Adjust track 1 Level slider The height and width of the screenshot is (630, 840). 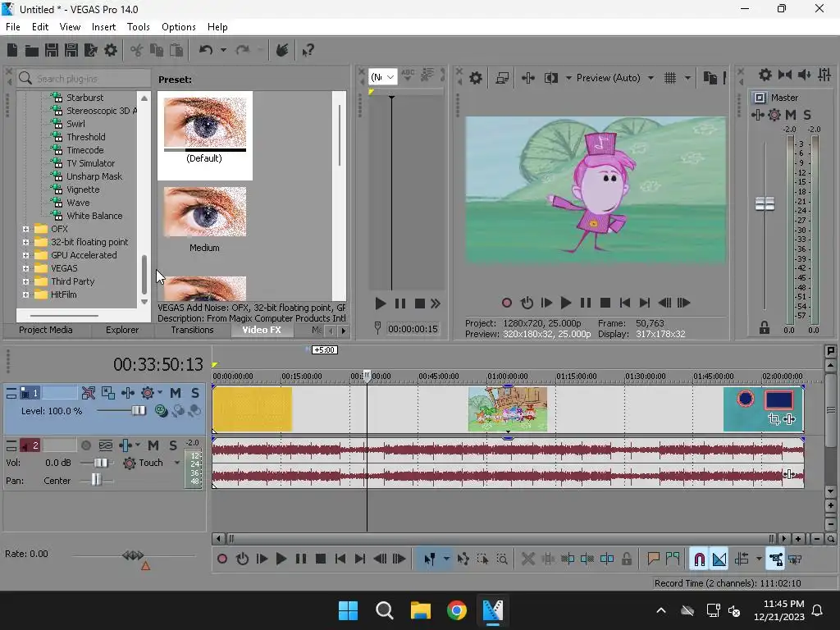[x=138, y=411]
